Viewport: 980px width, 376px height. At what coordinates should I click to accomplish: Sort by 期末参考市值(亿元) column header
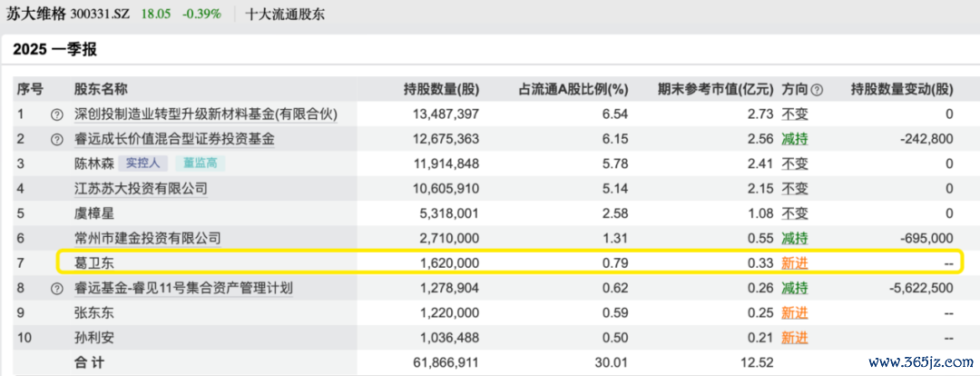pos(715,90)
